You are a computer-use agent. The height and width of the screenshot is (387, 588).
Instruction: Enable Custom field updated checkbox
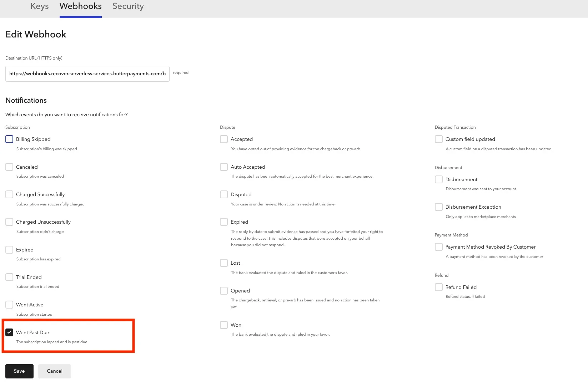pos(439,139)
